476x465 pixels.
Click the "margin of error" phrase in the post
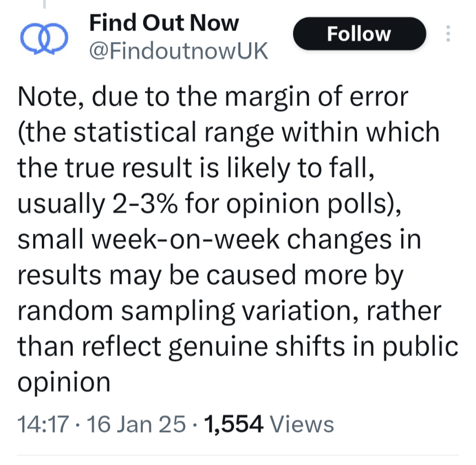pos(316,98)
